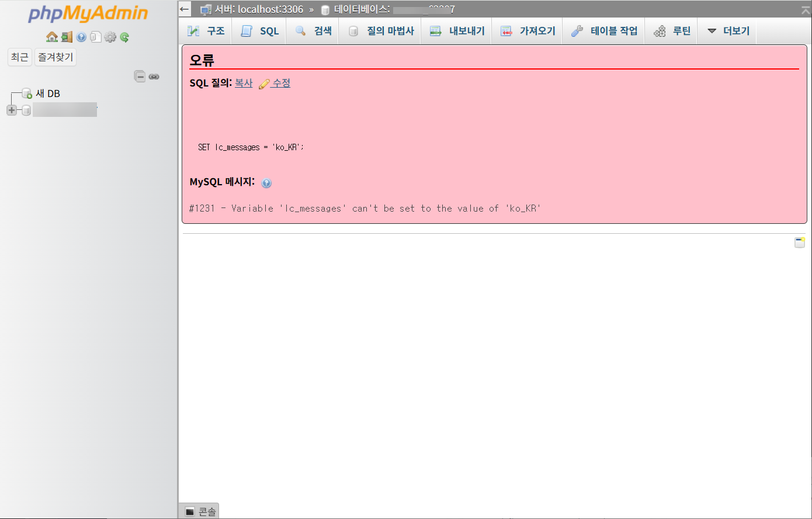Refresh the navigation panel

124,37
